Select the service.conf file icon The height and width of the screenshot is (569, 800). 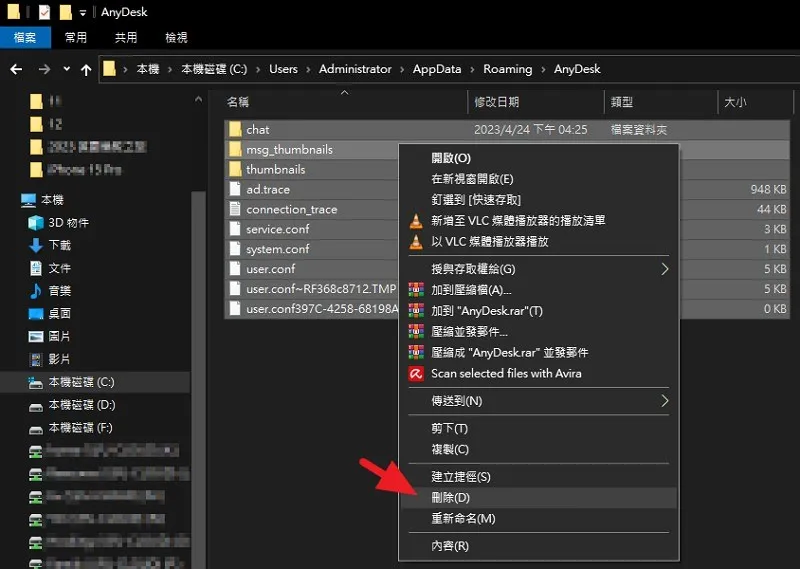tap(235, 229)
